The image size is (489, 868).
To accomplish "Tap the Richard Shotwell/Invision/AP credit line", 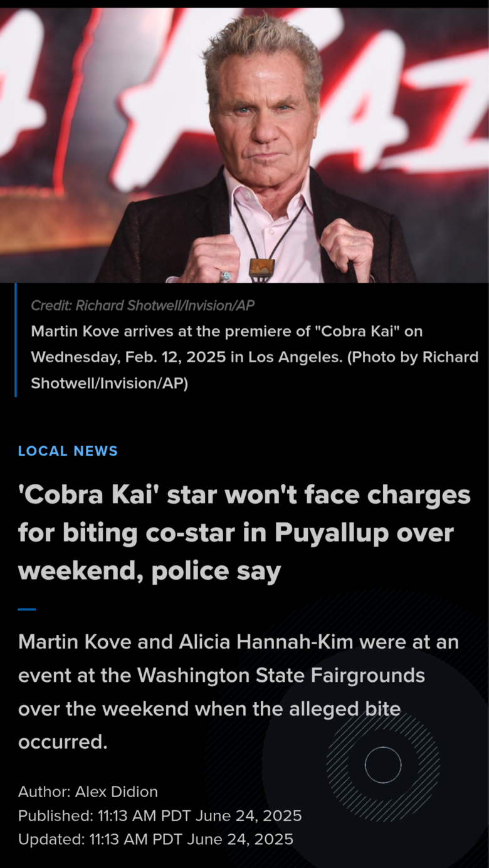I will coord(143,306).
